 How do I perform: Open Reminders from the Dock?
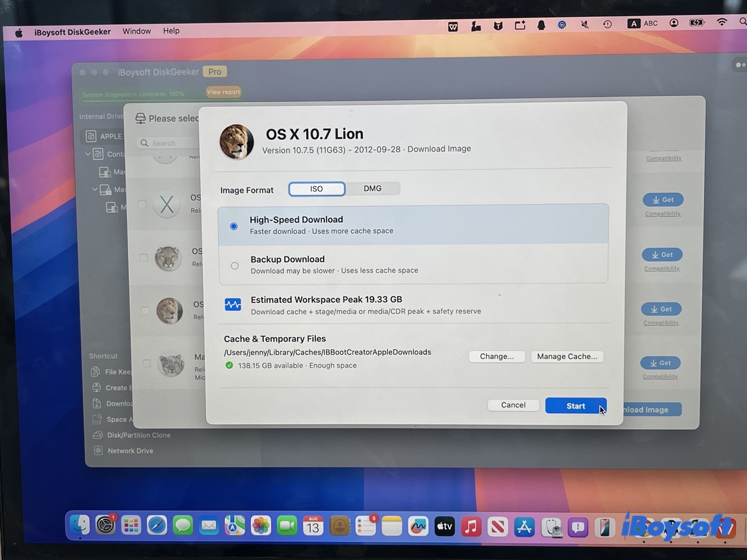[365, 527]
